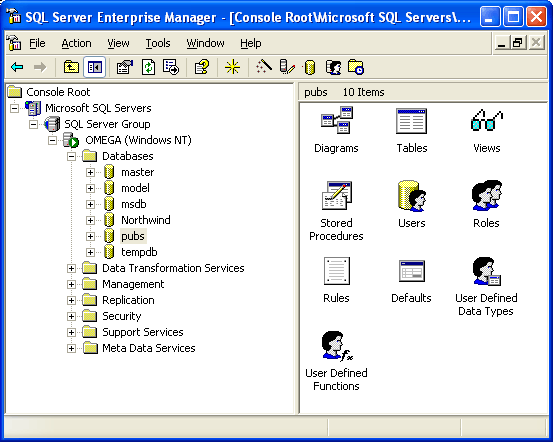Expand the Meta Data Services folder
Viewport: 553px width, 442px height.
(71, 349)
